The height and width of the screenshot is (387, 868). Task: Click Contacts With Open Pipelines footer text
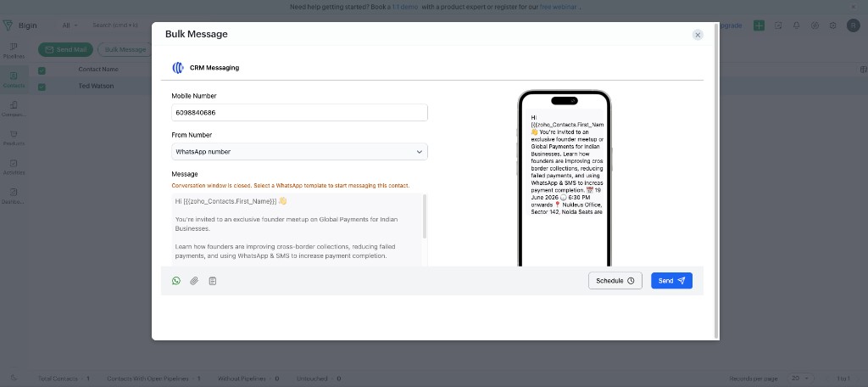pyautogui.click(x=154, y=379)
